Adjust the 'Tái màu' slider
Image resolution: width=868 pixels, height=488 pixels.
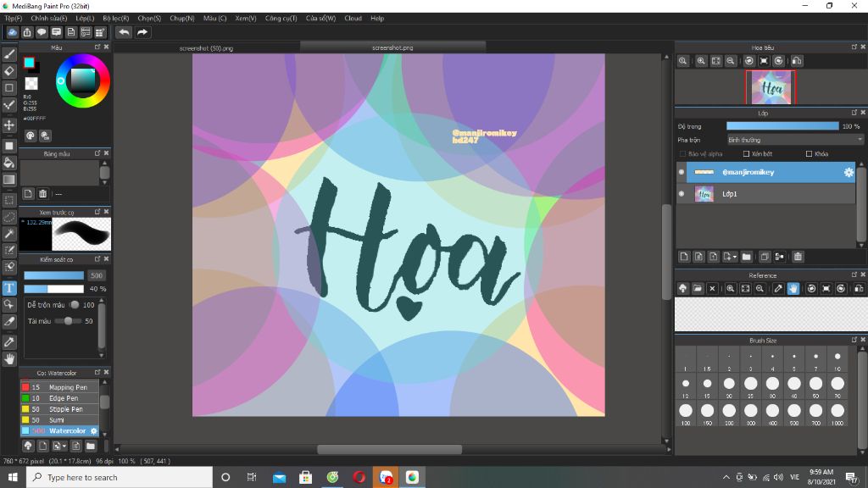point(68,321)
